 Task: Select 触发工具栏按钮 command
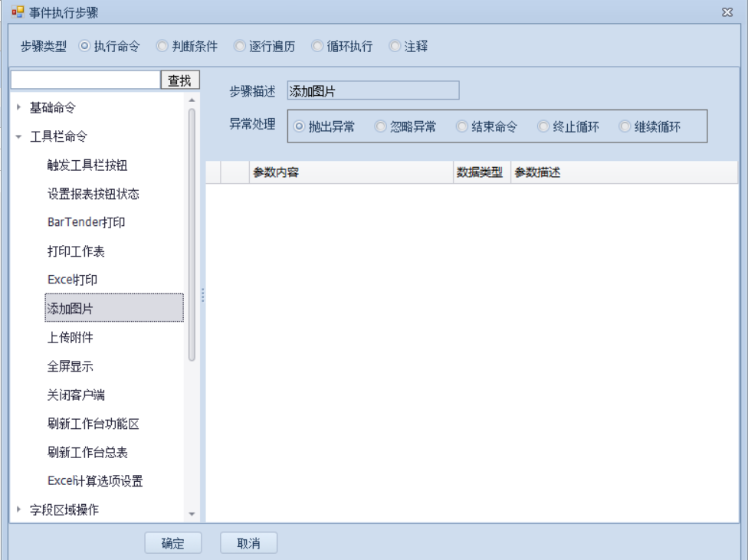93,165
